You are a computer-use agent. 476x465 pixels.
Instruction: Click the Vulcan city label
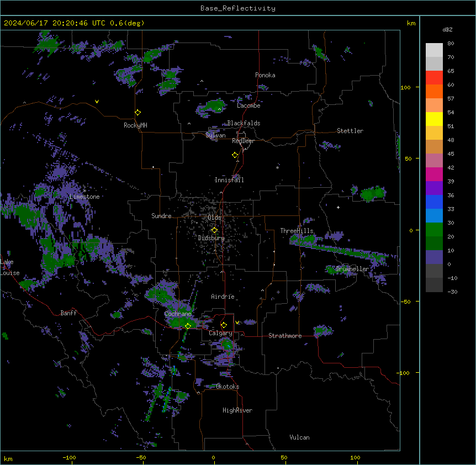(x=300, y=437)
